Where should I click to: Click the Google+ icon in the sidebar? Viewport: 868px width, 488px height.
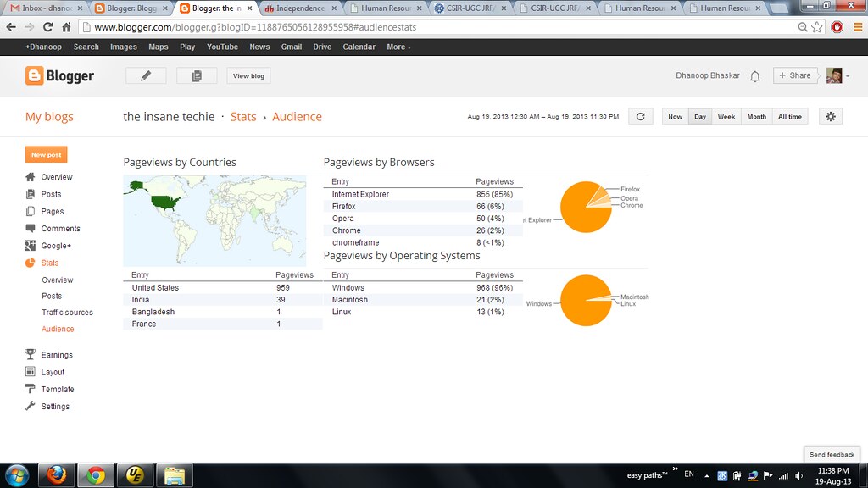coord(31,246)
